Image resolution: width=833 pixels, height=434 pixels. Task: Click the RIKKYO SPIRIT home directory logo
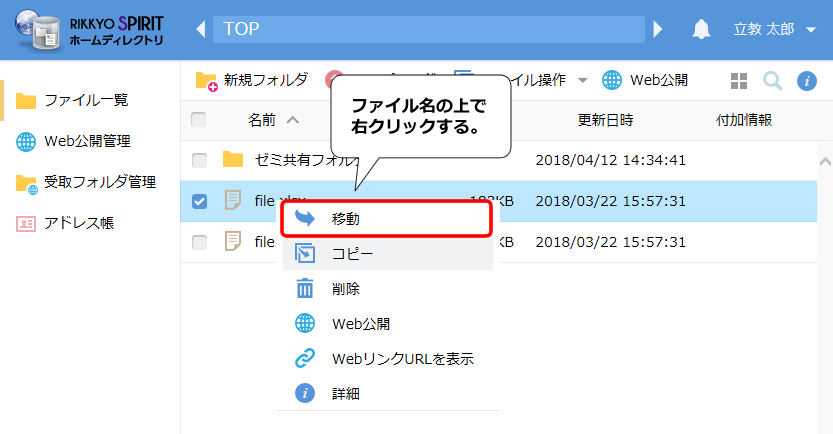[x=89, y=30]
